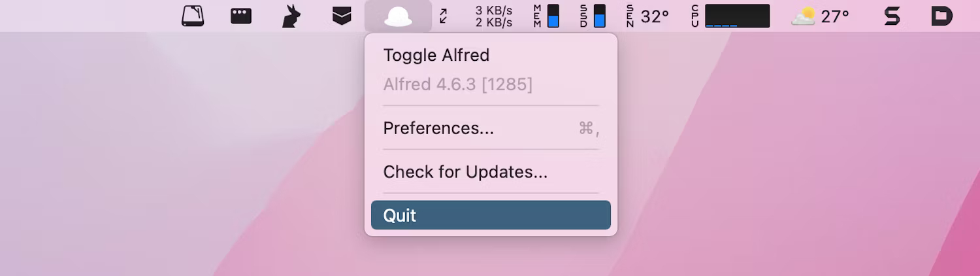Open the CPU usage graph
The height and width of the screenshot is (276, 980).
click(x=730, y=16)
